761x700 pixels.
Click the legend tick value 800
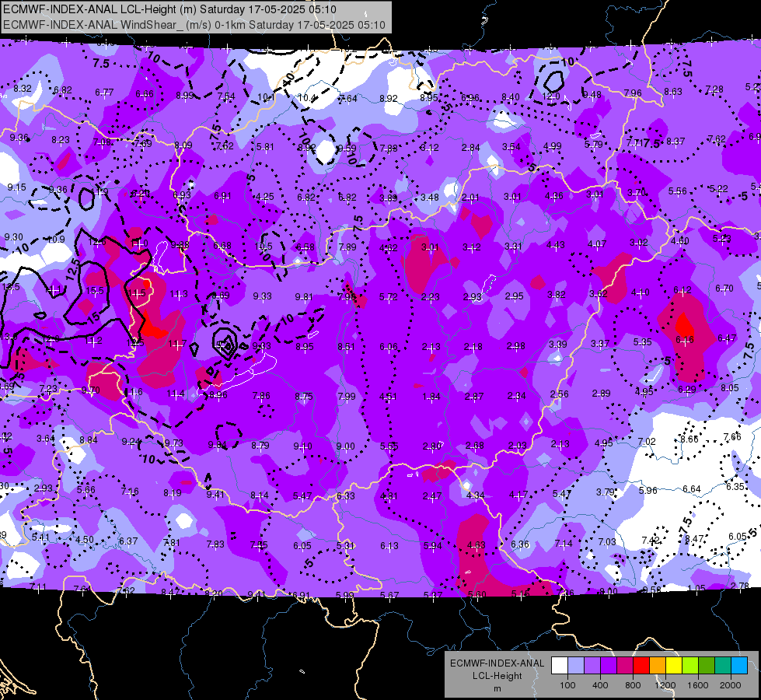[x=633, y=685]
